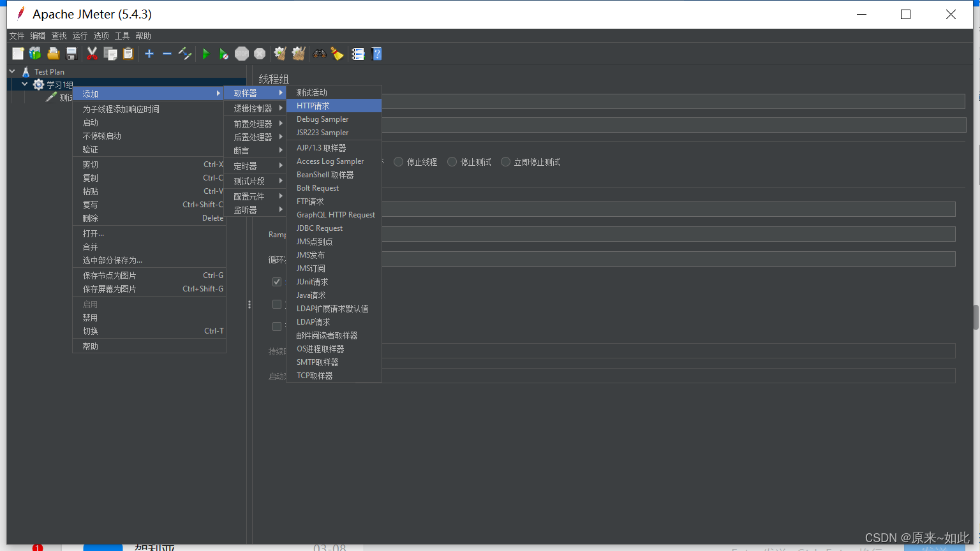This screenshot has height=551, width=980.
Task: Open the 工具 menu
Action: click(122, 36)
